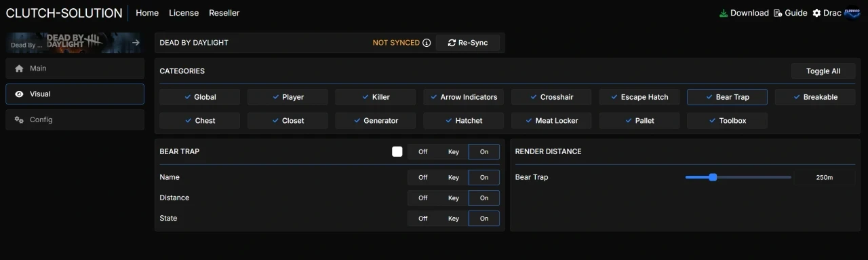Open the white Bear Trap color swatch
The image size is (868, 260).
click(x=397, y=151)
